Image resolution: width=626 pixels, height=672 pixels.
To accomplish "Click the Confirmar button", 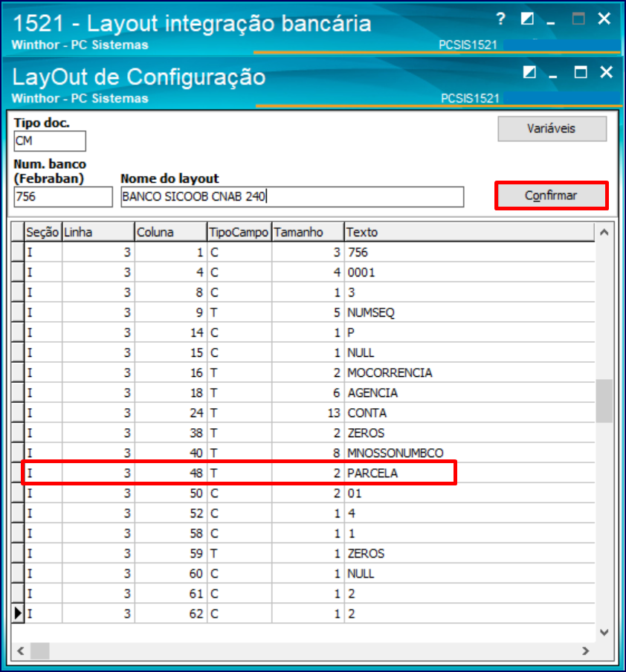I will (552, 196).
